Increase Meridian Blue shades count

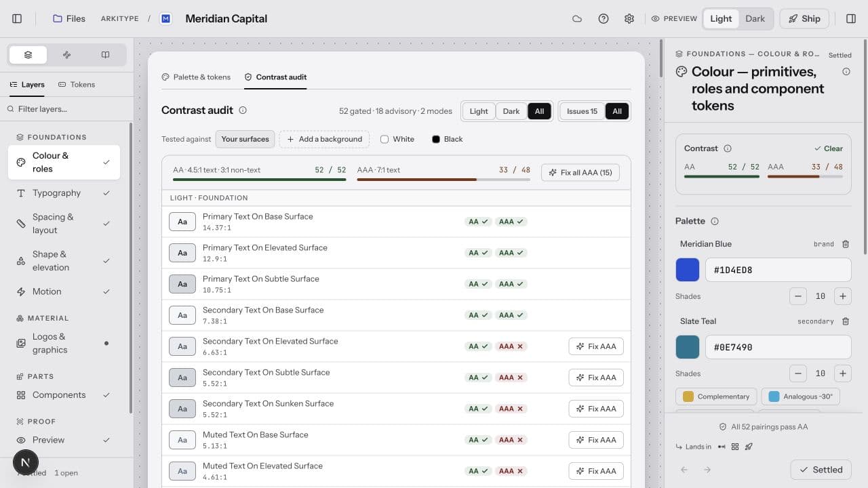pos(843,296)
